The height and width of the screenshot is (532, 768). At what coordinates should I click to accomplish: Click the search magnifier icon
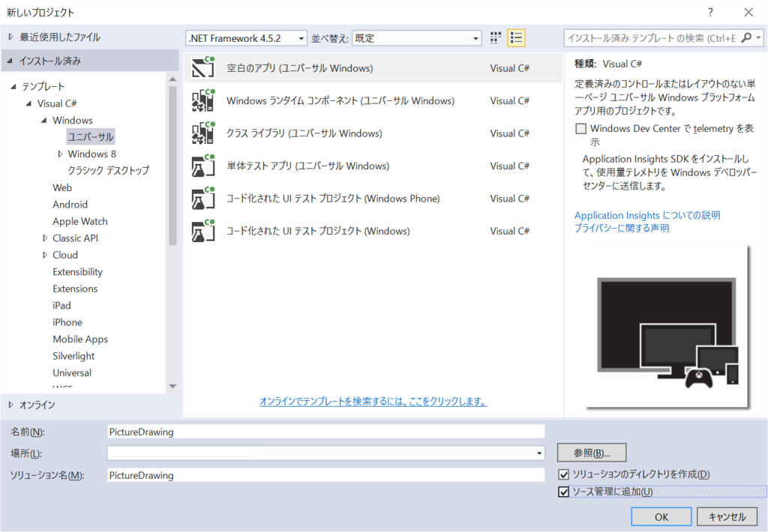746,37
